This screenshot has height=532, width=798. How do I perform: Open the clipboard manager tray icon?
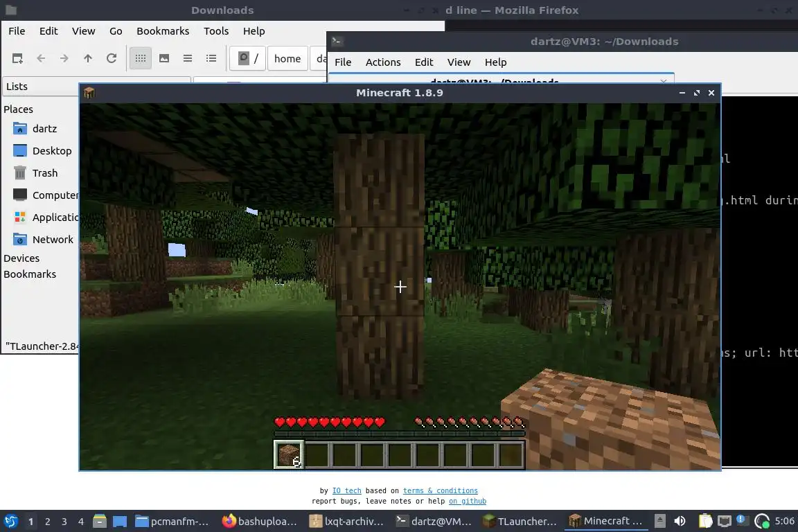(x=705, y=521)
